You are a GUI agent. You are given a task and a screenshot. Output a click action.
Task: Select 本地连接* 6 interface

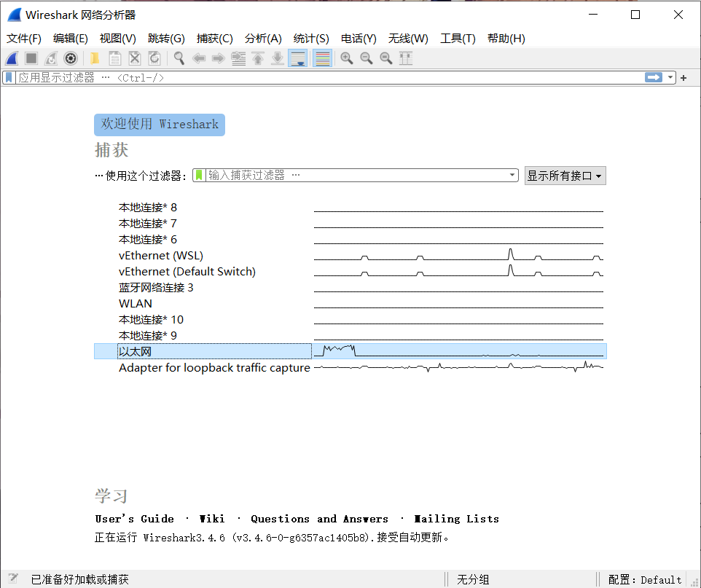(x=350, y=240)
